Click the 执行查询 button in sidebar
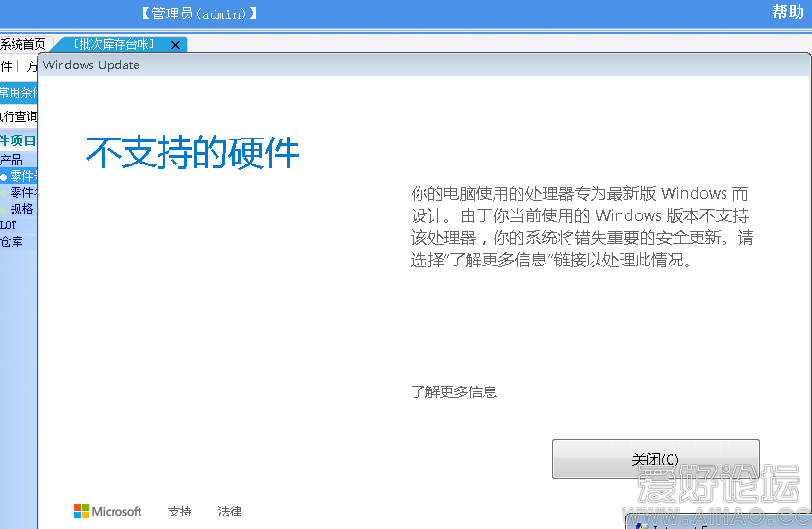The width and height of the screenshot is (812, 529). click(x=18, y=116)
